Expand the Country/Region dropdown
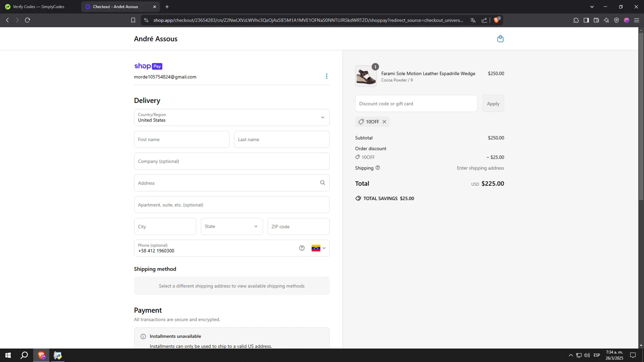 (232, 118)
